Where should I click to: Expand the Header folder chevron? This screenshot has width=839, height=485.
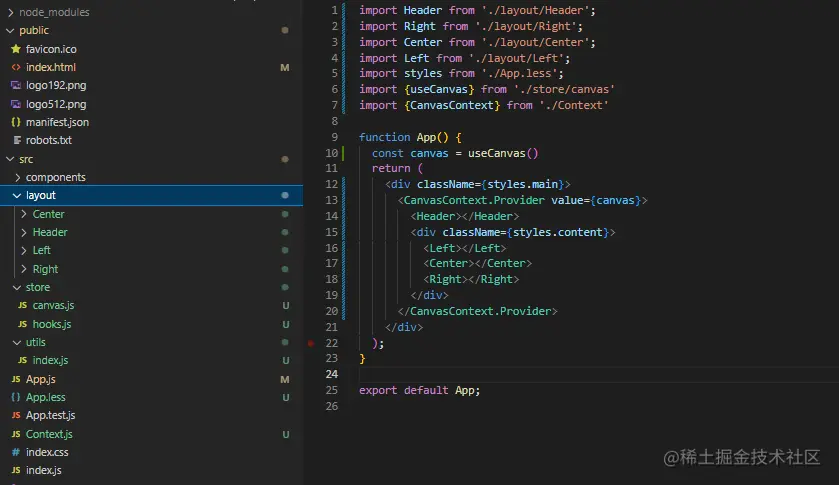(24, 232)
